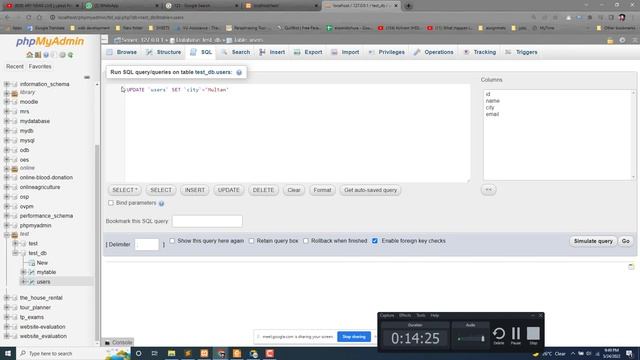Viewport: 640px width, 360px height.
Task: Open the Privileges tab
Action: click(x=387, y=52)
